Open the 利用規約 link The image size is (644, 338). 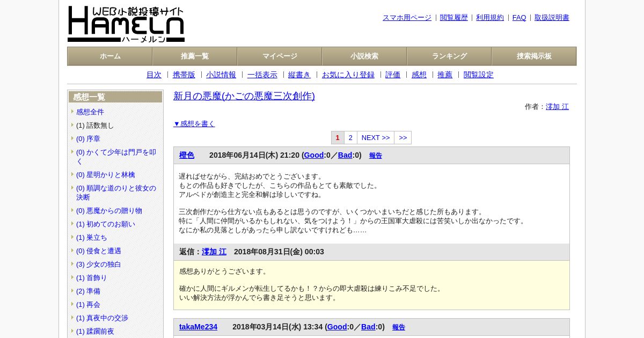pos(490,18)
